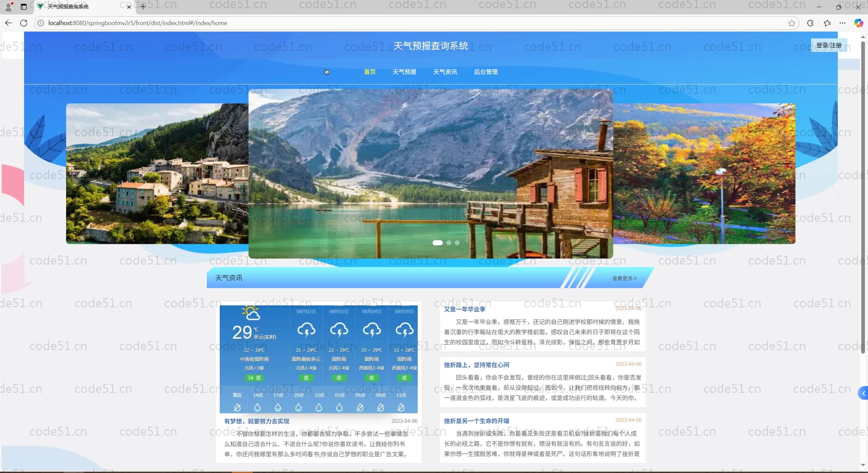
Task: Open the browser extensions icon
Action: click(810, 23)
